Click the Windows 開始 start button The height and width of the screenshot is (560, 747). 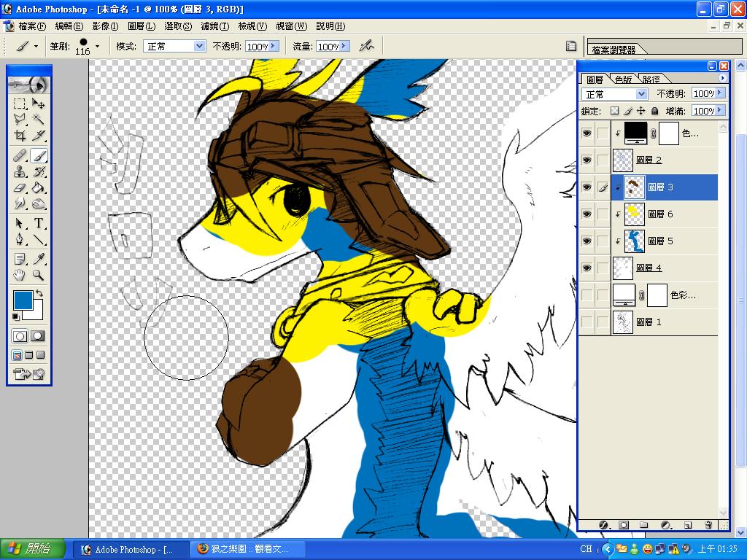(32, 549)
